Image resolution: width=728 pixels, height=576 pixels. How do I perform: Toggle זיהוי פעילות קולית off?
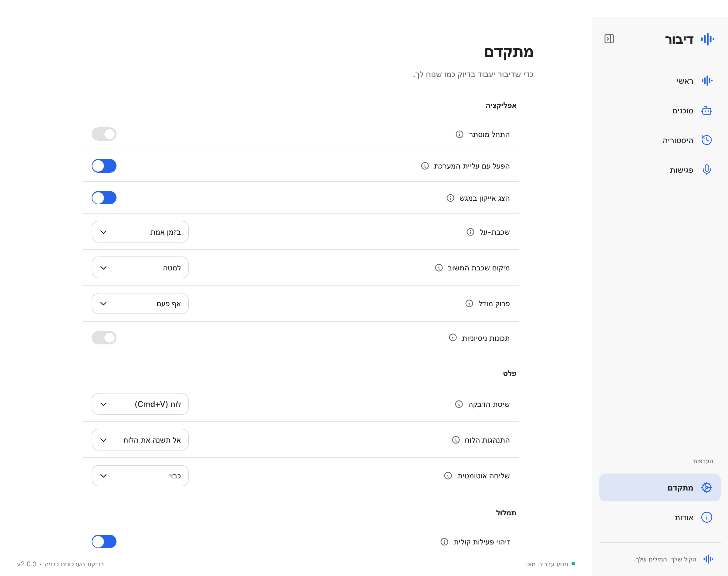pos(104,541)
